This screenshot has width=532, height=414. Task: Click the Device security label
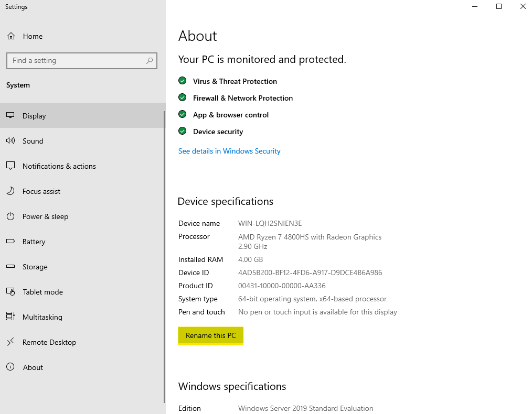(218, 132)
